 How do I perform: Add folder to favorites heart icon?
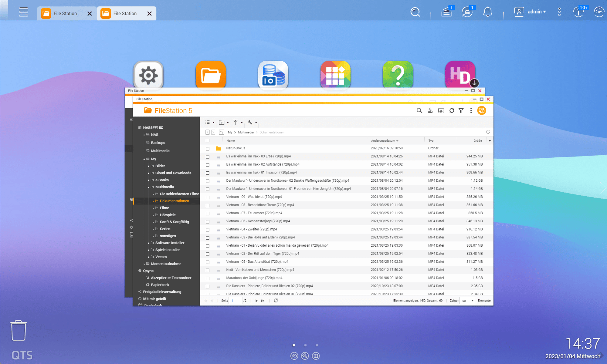pos(488,132)
